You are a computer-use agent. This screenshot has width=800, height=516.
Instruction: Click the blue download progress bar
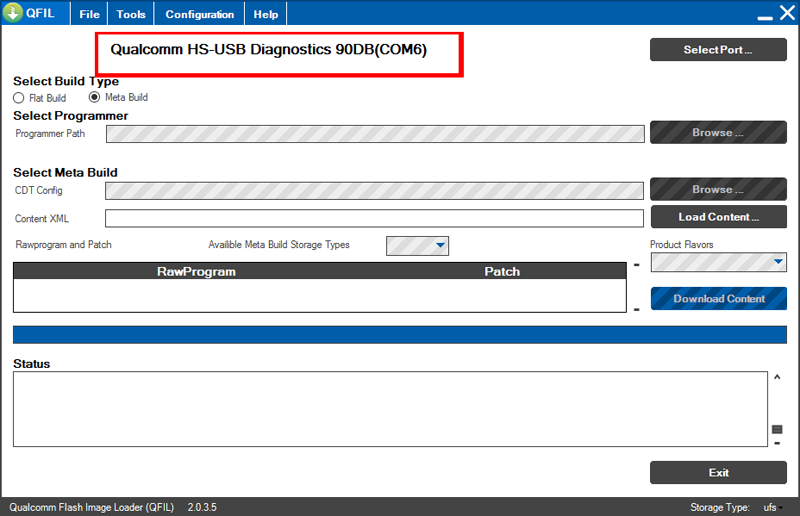point(399,335)
